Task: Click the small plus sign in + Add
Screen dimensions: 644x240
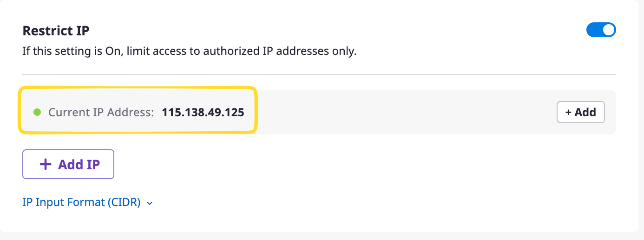Action: [568, 112]
